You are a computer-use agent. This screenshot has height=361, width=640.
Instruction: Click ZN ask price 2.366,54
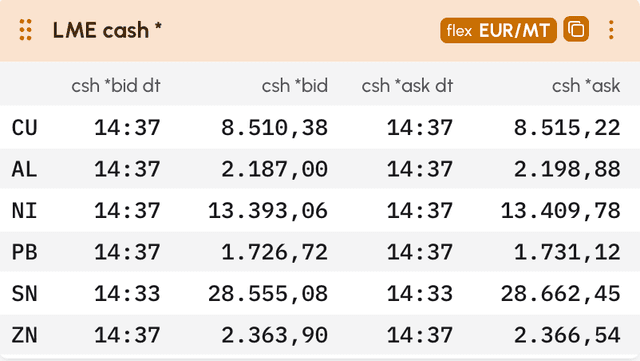[x=567, y=335]
